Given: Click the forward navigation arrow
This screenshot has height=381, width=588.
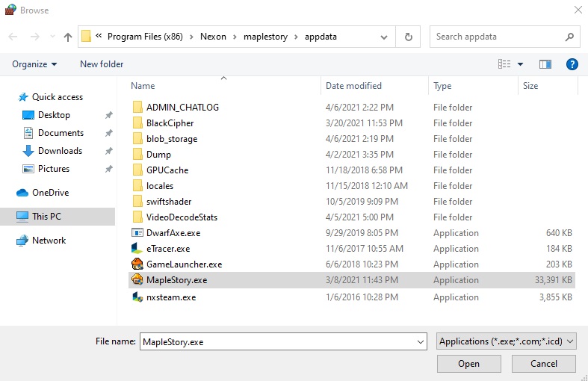Looking at the screenshot, I should (34, 37).
